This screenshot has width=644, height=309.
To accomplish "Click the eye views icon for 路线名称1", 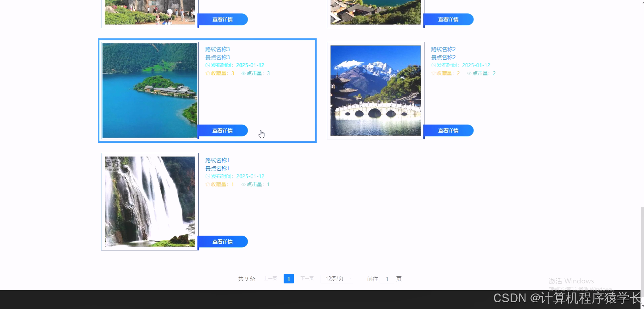I will 244,184.
